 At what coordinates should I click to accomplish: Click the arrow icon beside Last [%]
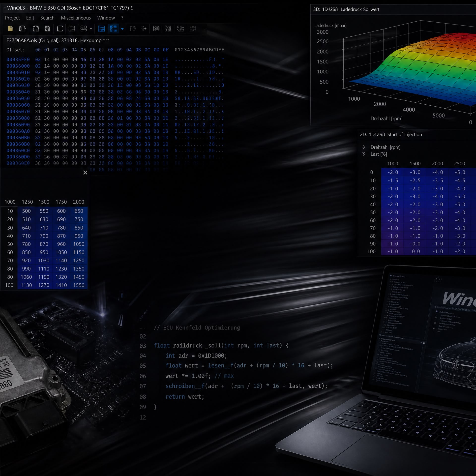[364, 154]
